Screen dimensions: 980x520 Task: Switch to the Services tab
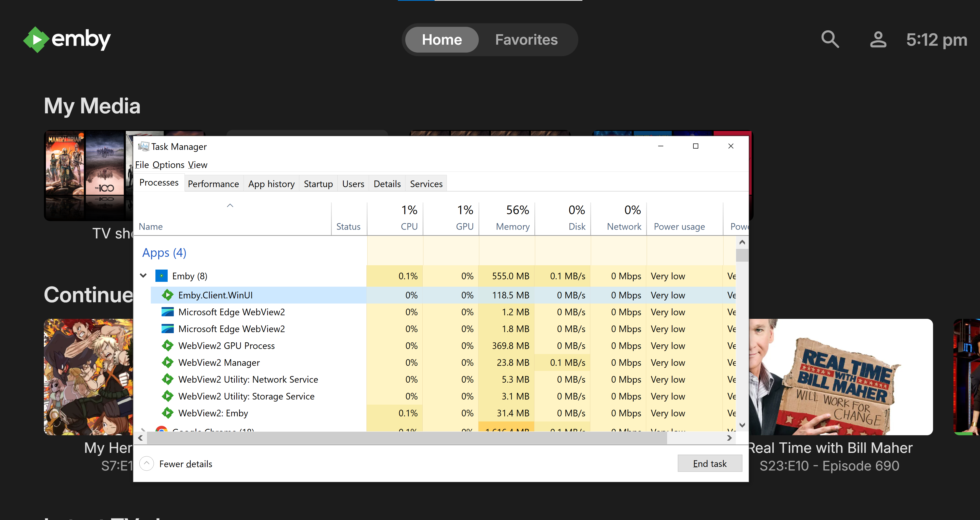click(426, 184)
